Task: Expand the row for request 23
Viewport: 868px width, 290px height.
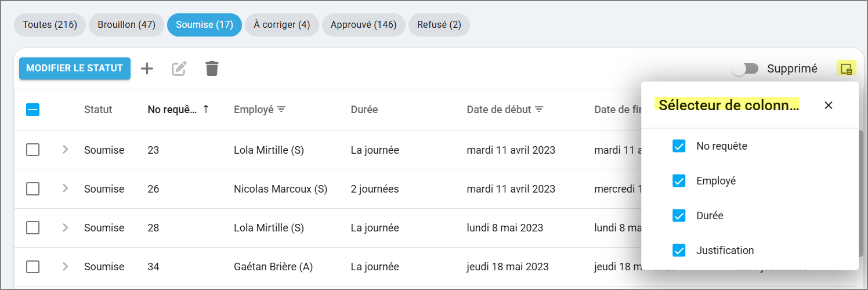Action: pyautogui.click(x=65, y=150)
